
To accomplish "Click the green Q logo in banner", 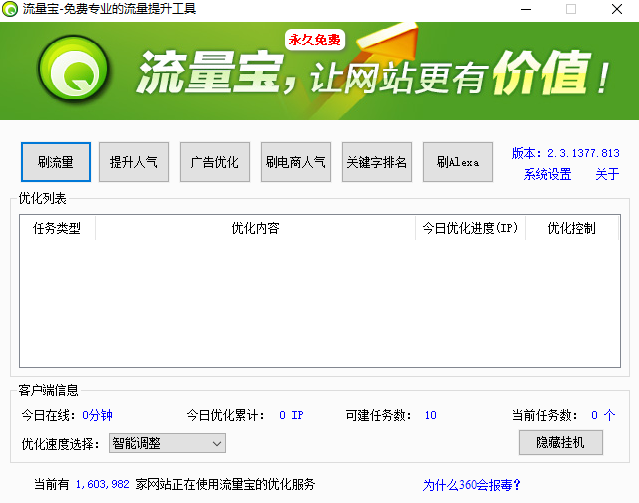I will (74, 69).
